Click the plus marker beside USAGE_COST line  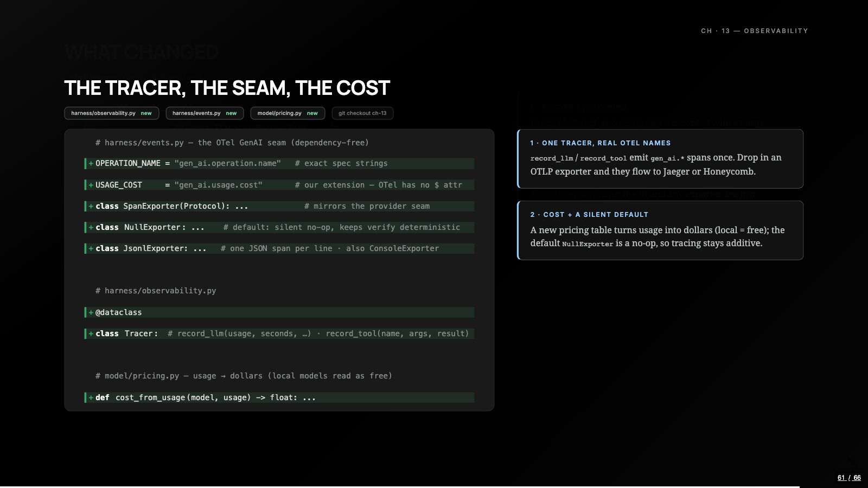click(x=91, y=185)
